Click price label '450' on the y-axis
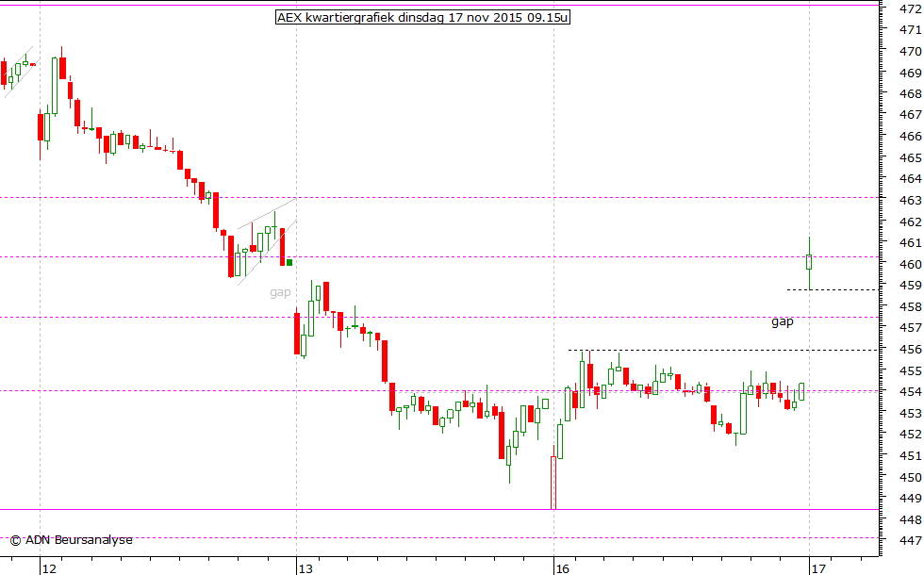This screenshot has width=924, height=575. click(x=911, y=477)
